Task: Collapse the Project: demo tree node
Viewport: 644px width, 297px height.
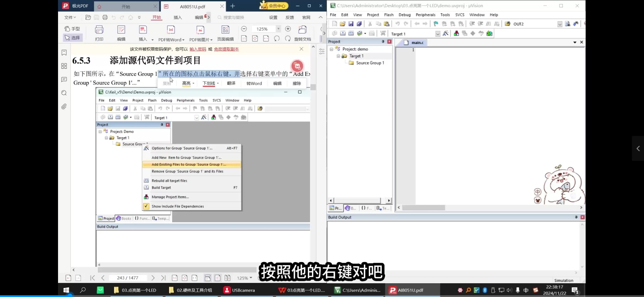Action: click(x=332, y=49)
